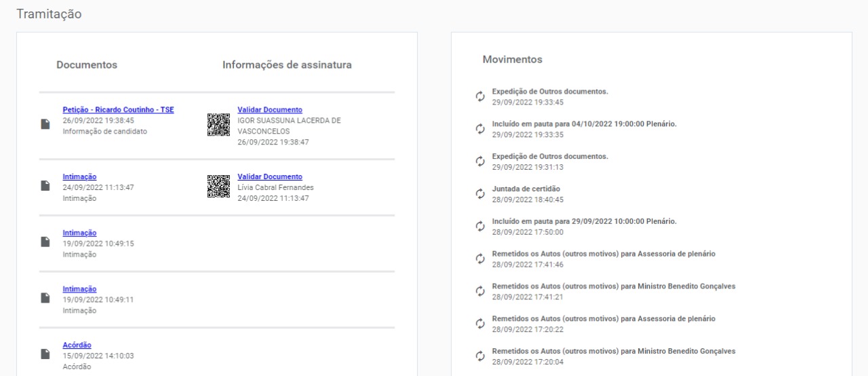Click the file icon beside Intimação 10:49:15
This screenshot has width=868, height=376.
[46, 242]
